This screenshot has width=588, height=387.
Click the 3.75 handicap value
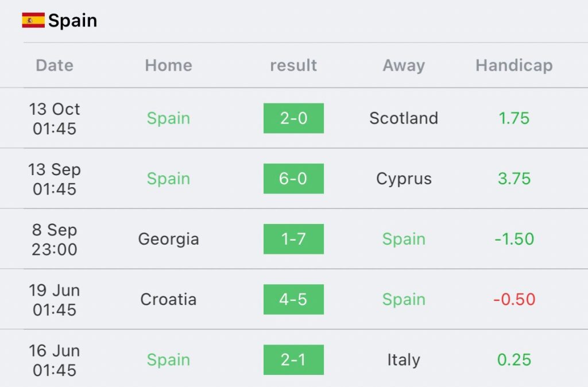click(514, 179)
